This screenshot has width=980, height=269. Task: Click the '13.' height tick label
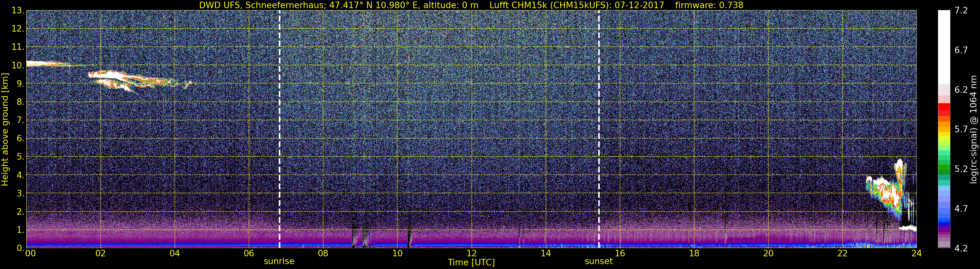(x=18, y=11)
